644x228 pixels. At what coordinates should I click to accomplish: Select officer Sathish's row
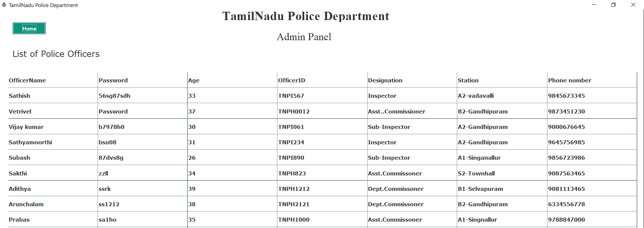point(19,96)
